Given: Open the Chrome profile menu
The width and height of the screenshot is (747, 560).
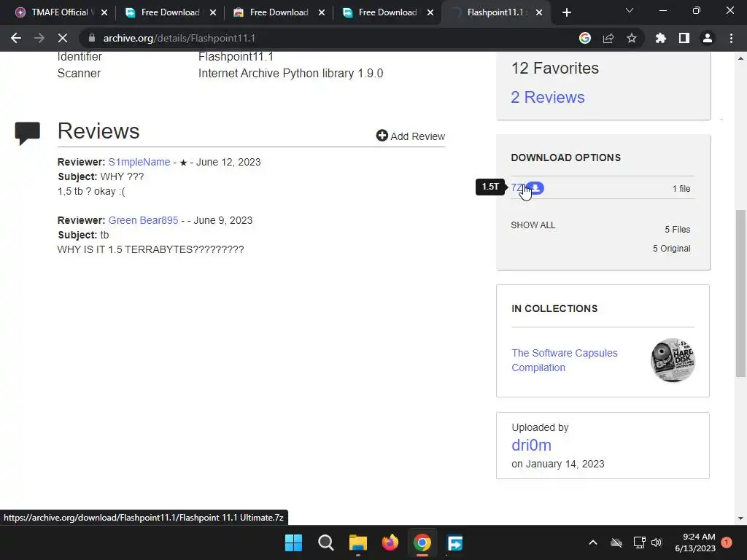Looking at the screenshot, I should pyautogui.click(x=708, y=38).
